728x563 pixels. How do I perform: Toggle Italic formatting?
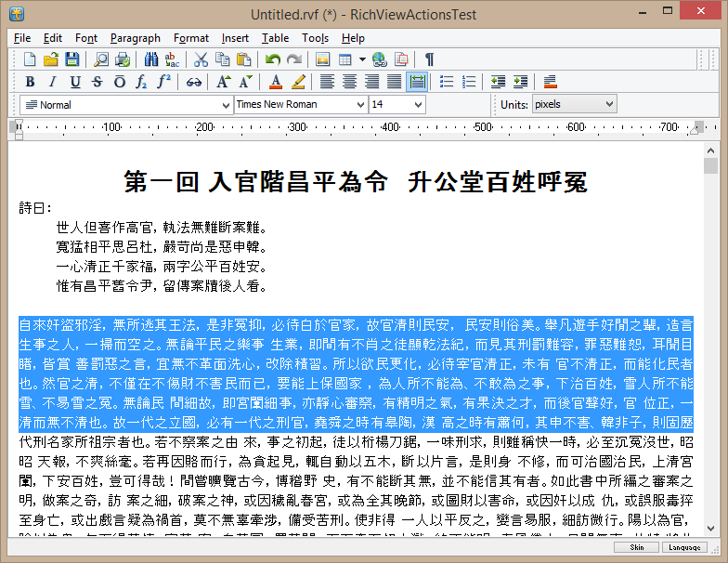coord(51,82)
